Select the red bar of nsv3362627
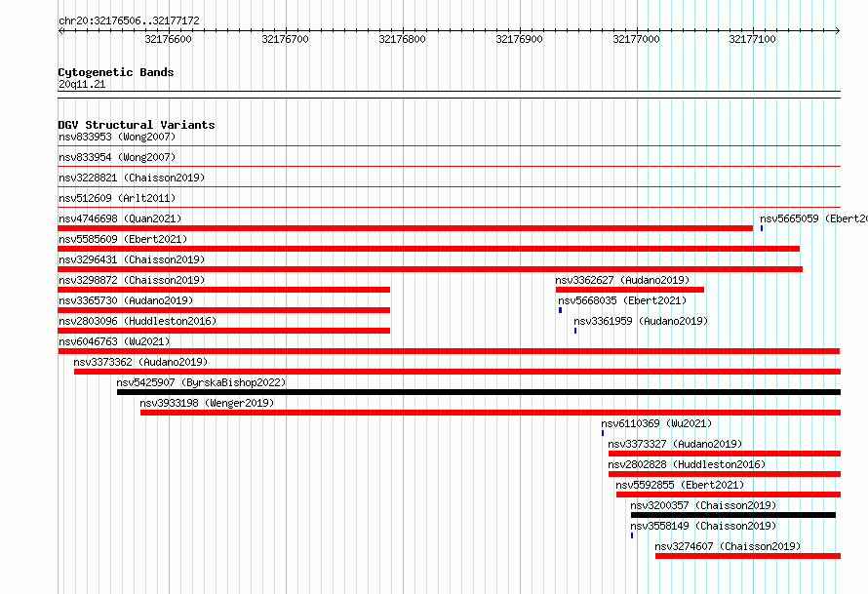 click(x=630, y=290)
